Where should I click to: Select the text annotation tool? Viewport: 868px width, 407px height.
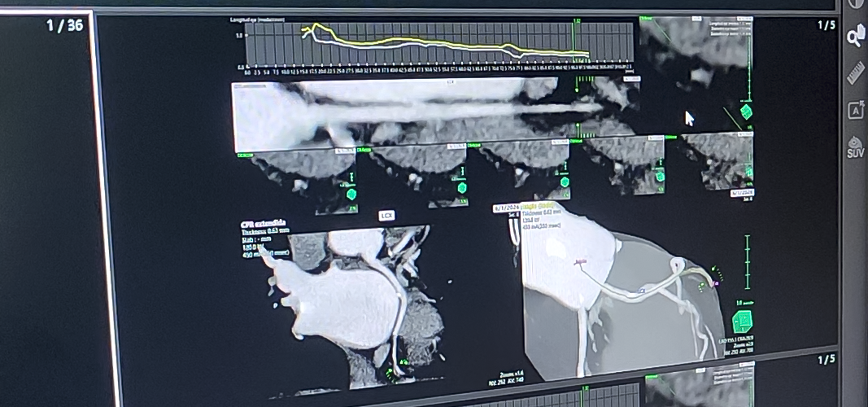856,110
